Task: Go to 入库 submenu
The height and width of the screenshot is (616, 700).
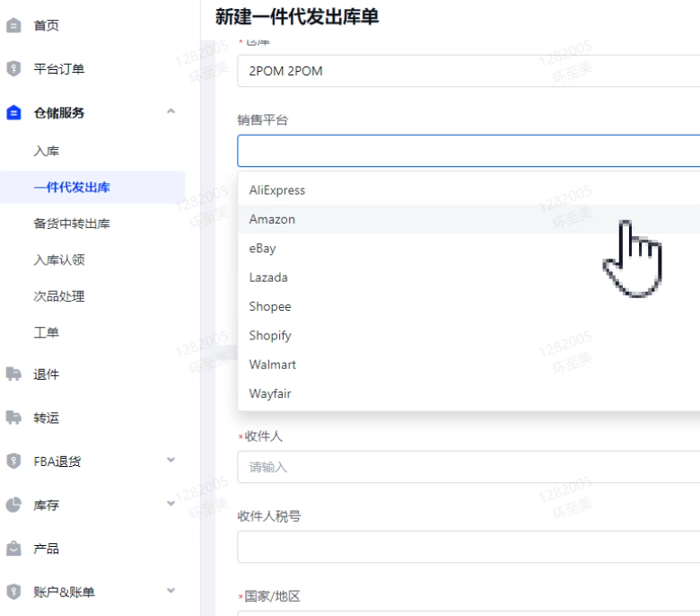Action: coord(46,151)
